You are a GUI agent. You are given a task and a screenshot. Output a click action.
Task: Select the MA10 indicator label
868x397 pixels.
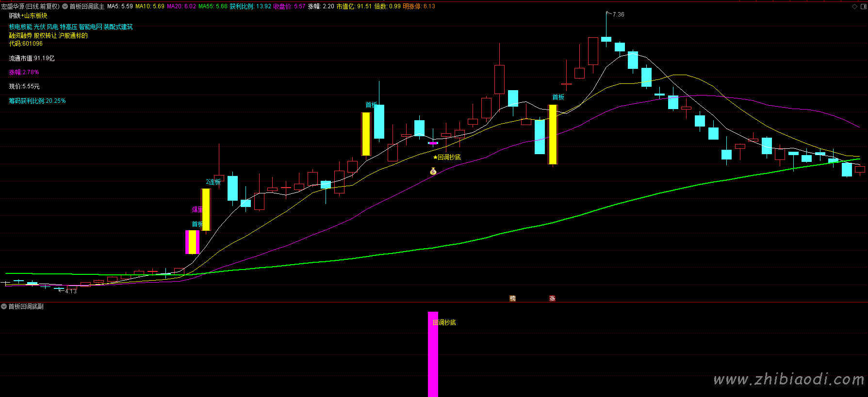pos(149,6)
